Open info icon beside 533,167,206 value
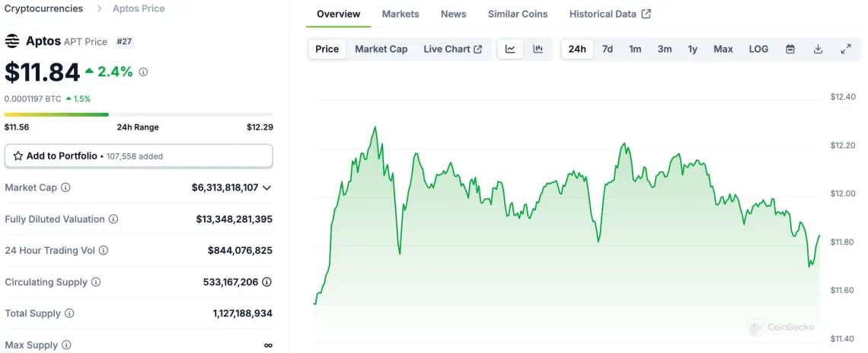The height and width of the screenshot is (353, 868). pyautogui.click(x=266, y=282)
